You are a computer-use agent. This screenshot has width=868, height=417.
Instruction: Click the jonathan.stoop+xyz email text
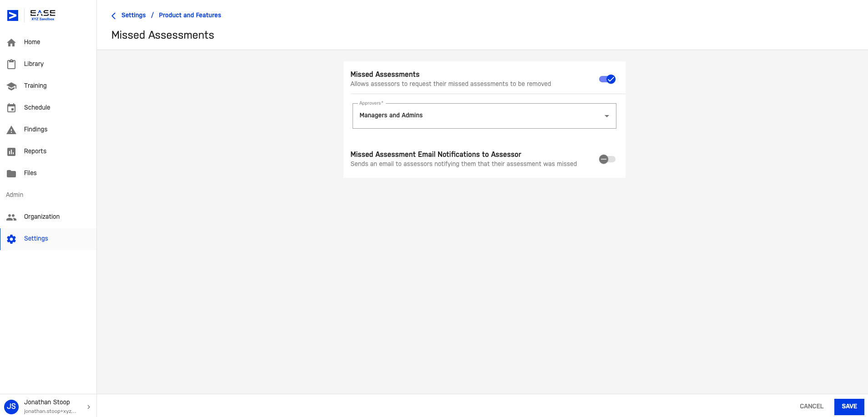point(50,411)
